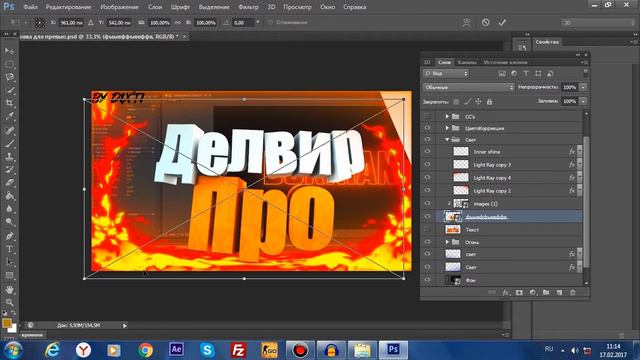Select the Текст layer thumbnail

[453, 229]
